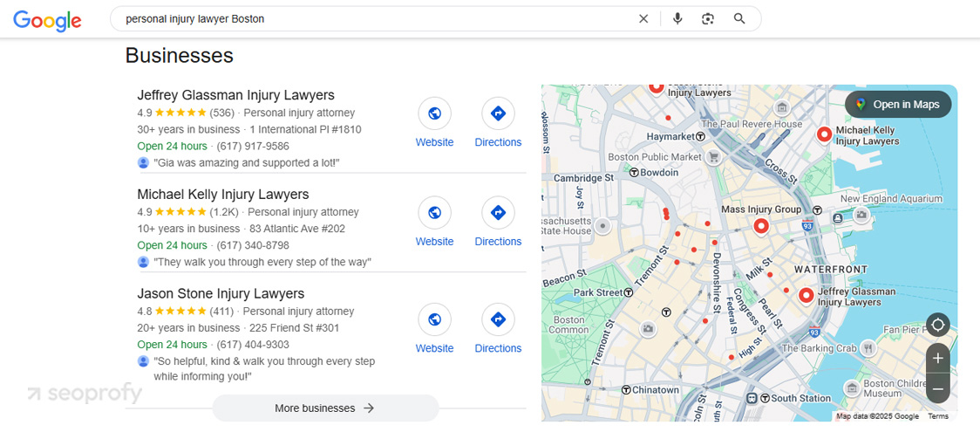Click the (411) reviews count
Viewport: 980px width, 432px height.
coord(221,312)
